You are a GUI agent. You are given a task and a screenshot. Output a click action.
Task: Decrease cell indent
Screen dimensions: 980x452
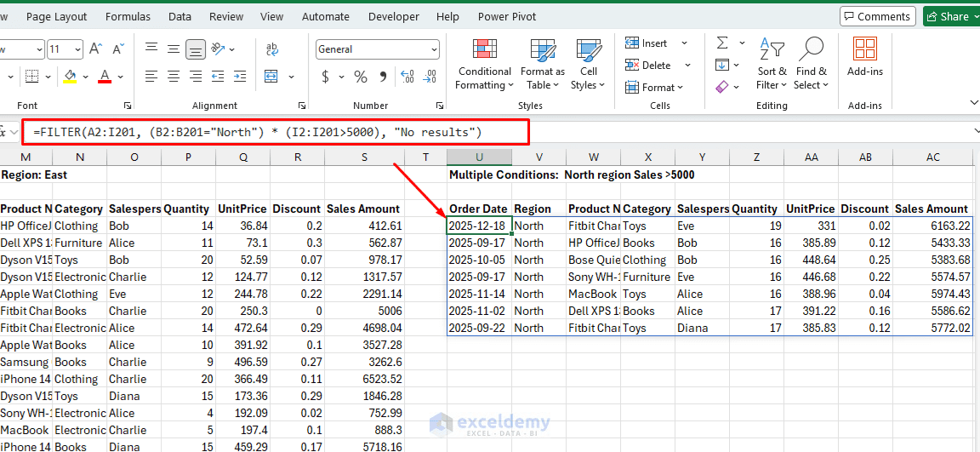(218, 77)
